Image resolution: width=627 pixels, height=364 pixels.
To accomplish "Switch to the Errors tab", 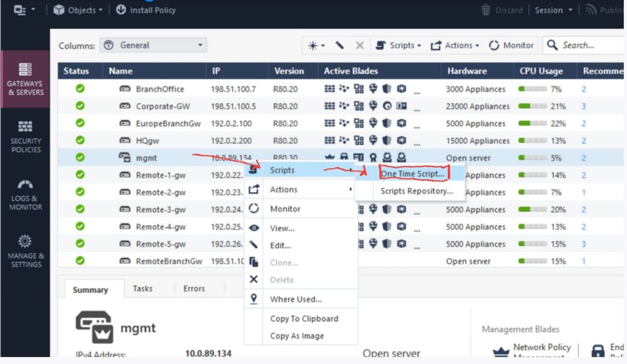I will point(194,289).
